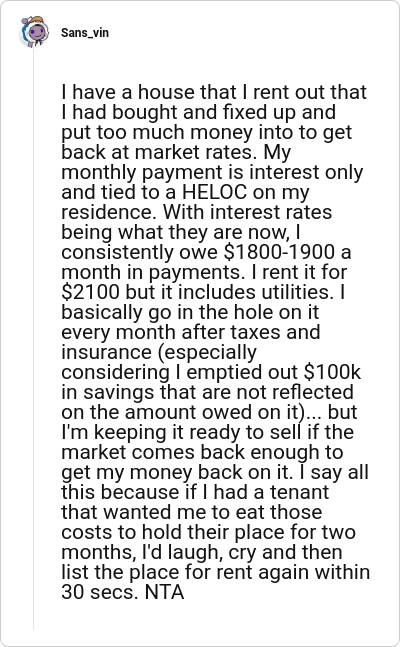Click the phrase '30 secs'

(x=99, y=593)
